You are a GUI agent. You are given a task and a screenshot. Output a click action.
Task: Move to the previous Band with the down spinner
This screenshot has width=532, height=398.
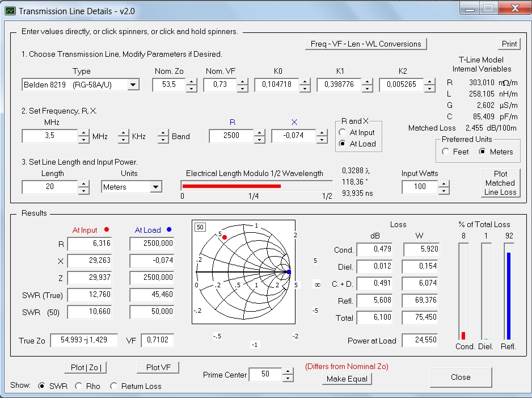click(x=163, y=140)
